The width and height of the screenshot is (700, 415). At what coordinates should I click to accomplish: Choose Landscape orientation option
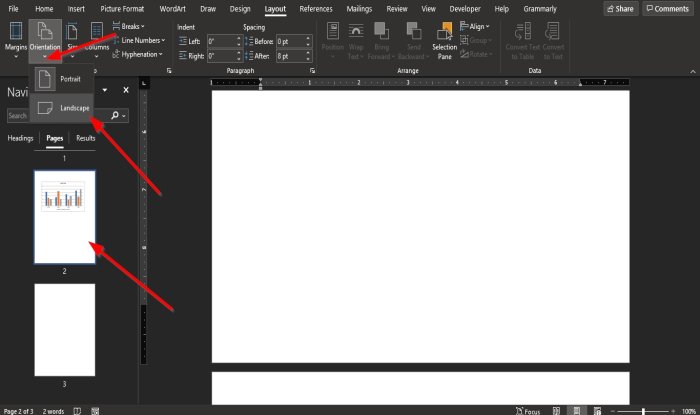click(62, 108)
